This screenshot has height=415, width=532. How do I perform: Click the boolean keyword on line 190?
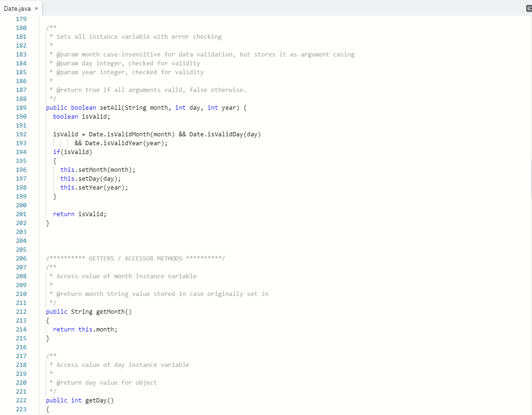click(x=65, y=116)
